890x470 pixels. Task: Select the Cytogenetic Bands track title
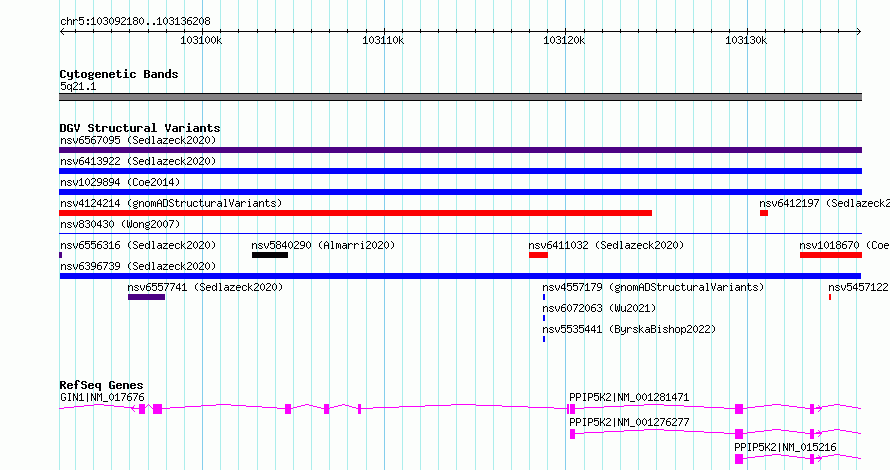(119, 74)
